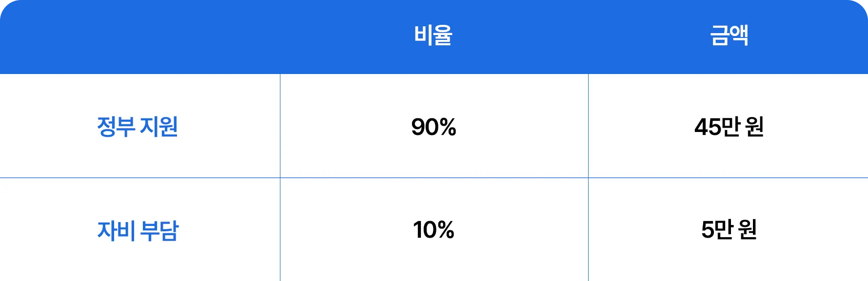This screenshot has width=868, height=281.
Task: Click the 금액 column header
Action: pos(729,36)
